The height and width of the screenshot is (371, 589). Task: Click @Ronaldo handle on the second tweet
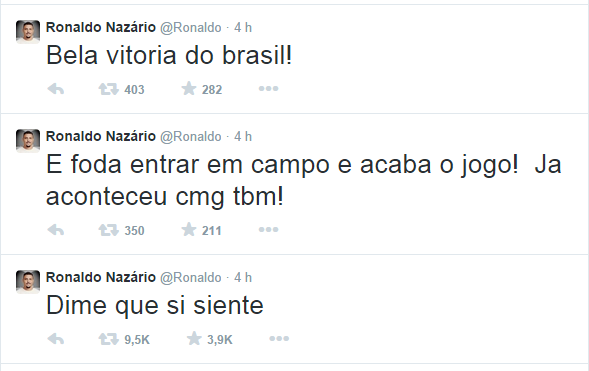point(191,136)
